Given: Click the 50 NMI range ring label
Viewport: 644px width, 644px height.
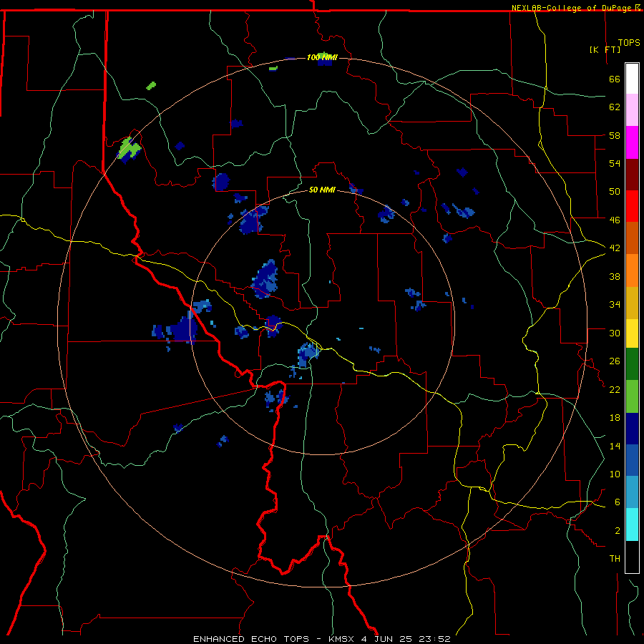Looking at the screenshot, I should (322, 190).
